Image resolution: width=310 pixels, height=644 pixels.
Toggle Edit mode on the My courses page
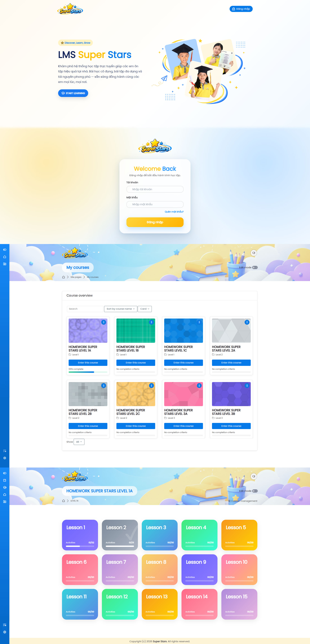point(255,267)
